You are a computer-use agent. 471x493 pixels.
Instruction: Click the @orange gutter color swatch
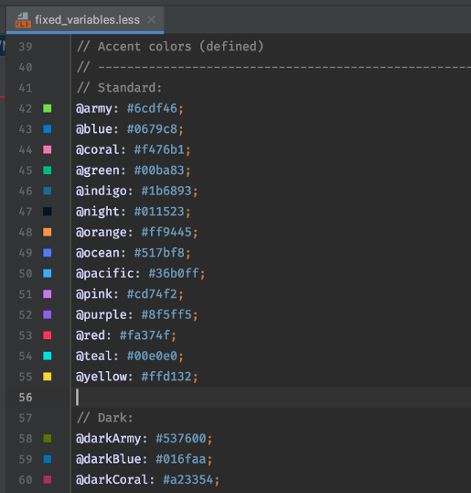(x=47, y=232)
